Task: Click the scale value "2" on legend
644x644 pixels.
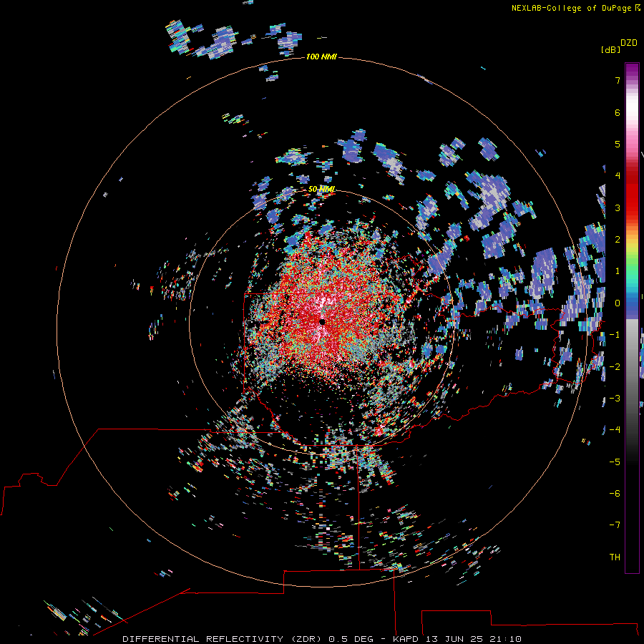Action: tap(618, 240)
